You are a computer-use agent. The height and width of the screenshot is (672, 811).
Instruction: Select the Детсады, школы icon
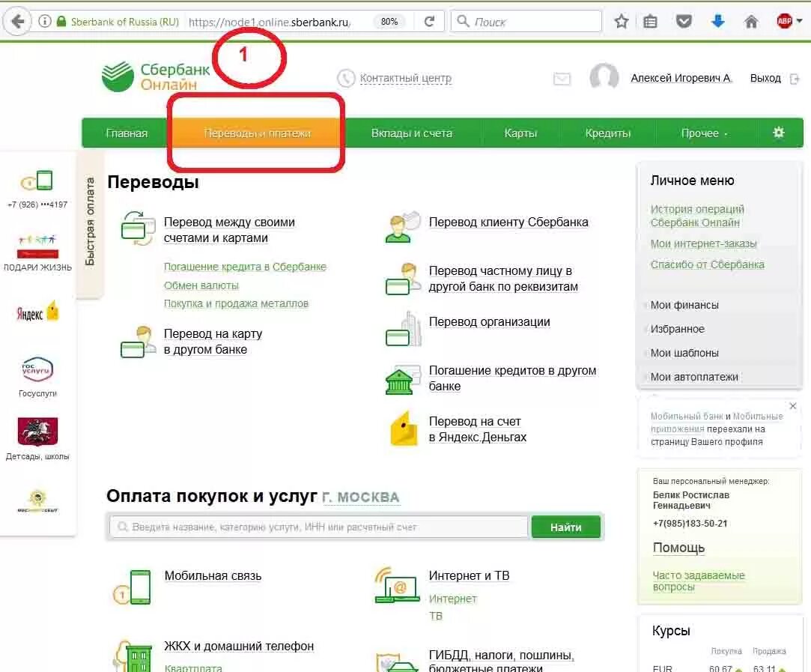pyautogui.click(x=36, y=431)
